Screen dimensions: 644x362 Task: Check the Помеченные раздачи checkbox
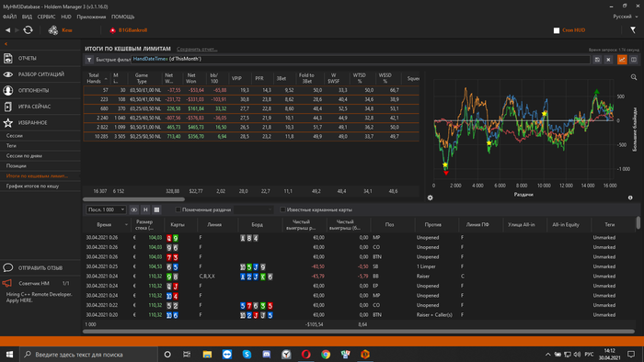(x=178, y=209)
